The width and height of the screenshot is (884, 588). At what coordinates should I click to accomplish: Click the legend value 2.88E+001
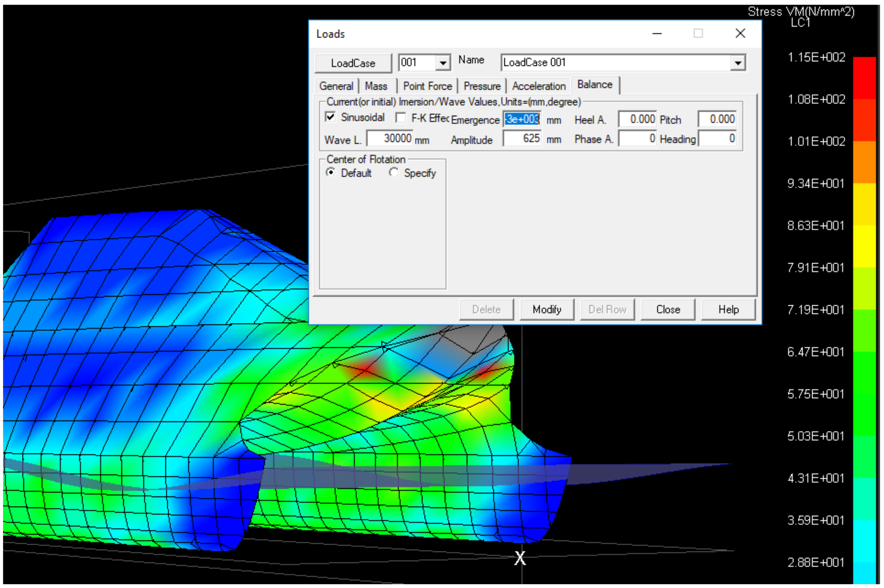coord(816,562)
